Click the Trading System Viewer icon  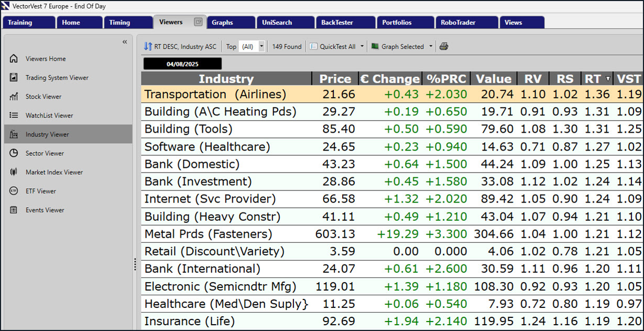(x=14, y=78)
